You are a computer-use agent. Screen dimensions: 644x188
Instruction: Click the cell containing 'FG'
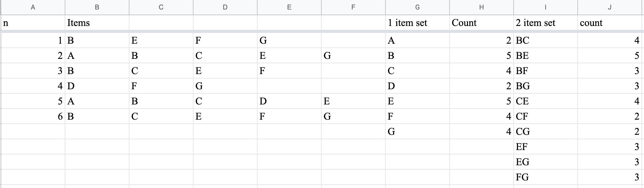(x=546, y=177)
